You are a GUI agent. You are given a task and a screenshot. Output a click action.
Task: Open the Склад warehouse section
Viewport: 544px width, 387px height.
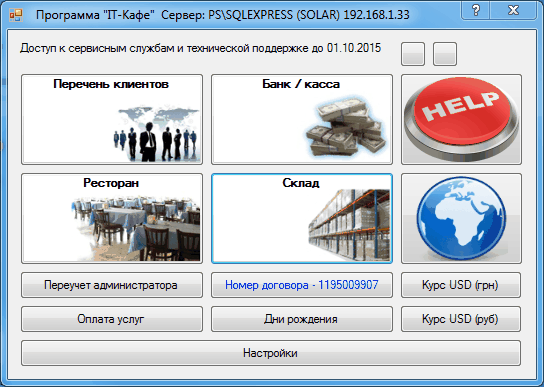tap(302, 218)
